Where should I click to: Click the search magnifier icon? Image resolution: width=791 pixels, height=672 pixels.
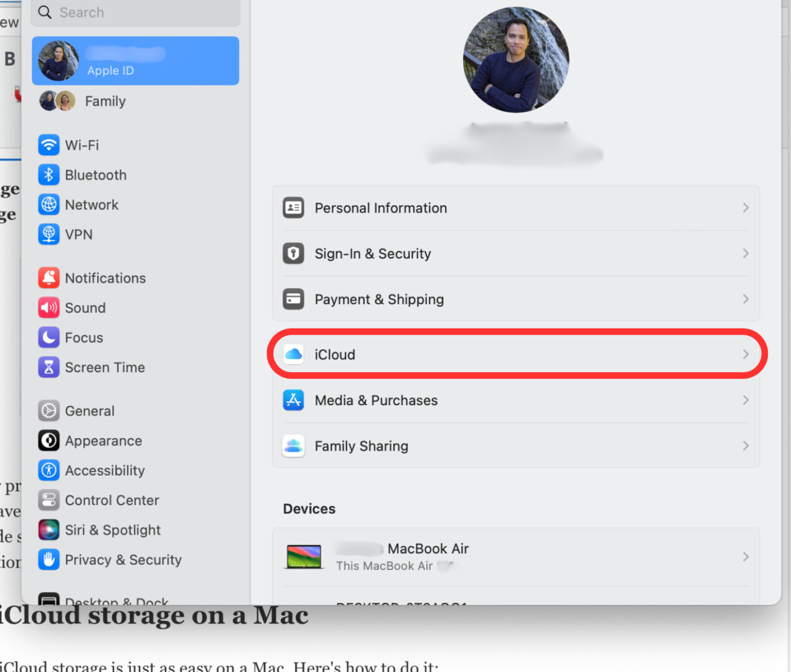pyautogui.click(x=45, y=12)
